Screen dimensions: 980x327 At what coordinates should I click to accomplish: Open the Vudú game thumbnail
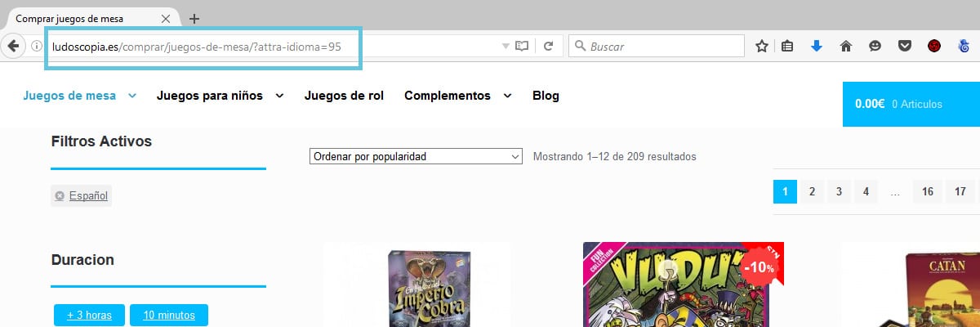point(683,284)
